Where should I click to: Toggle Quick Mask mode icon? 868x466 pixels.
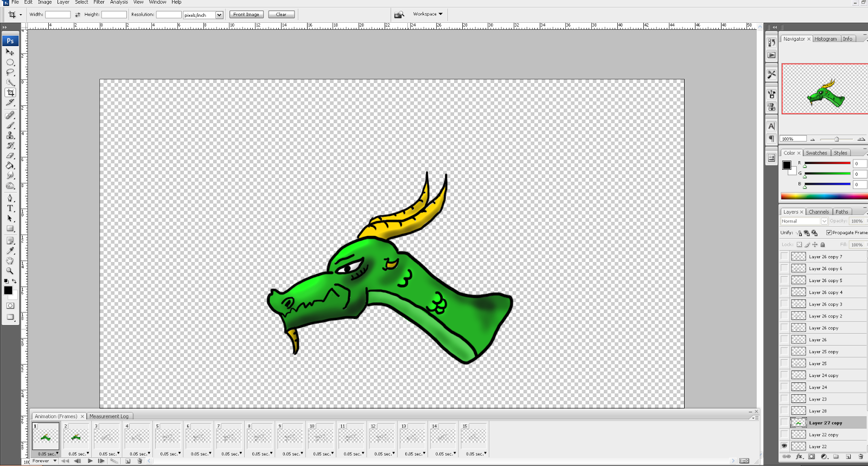pyautogui.click(x=10, y=305)
